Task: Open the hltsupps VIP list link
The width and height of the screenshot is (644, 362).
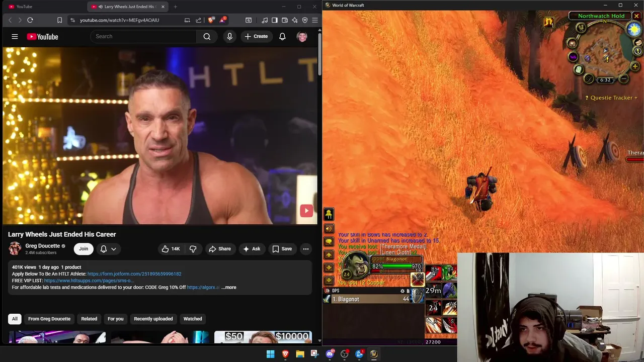Action: 89,281
